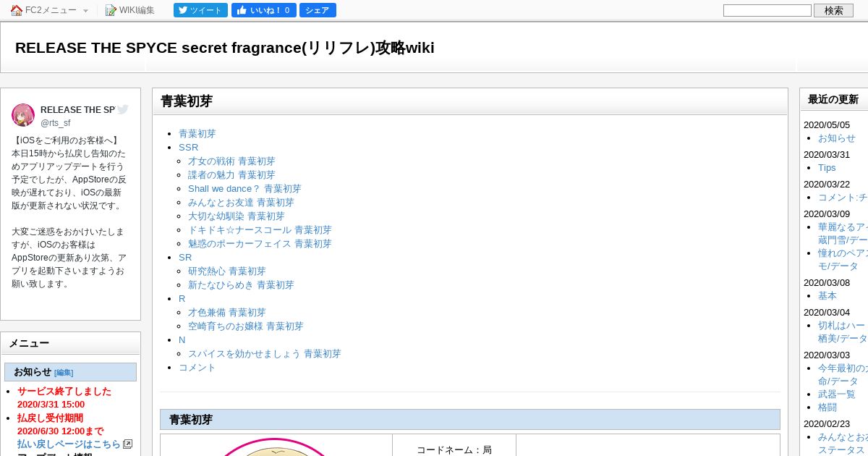The width and height of the screenshot is (868, 456).
Task: Open 諜者の魅力 青葉初芽 link
Action: [231, 175]
